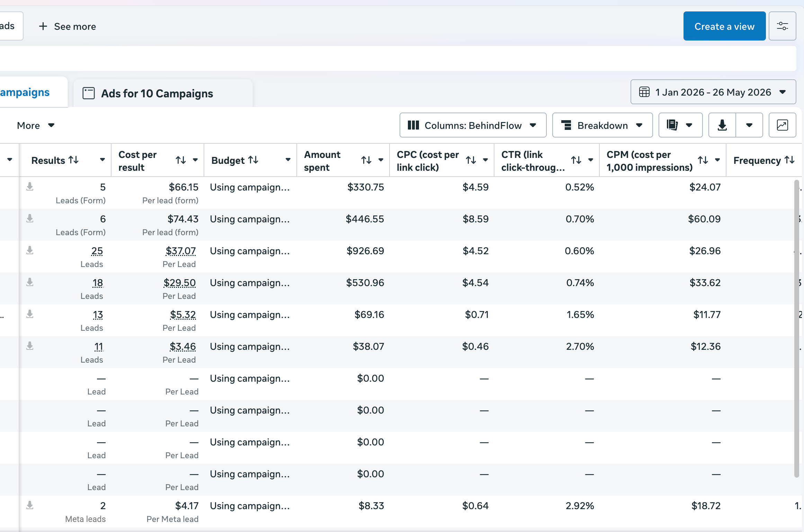Screen dimensions: 804x532
Task: Click the $3.46 cost per lead value
Action: [183, 346]
